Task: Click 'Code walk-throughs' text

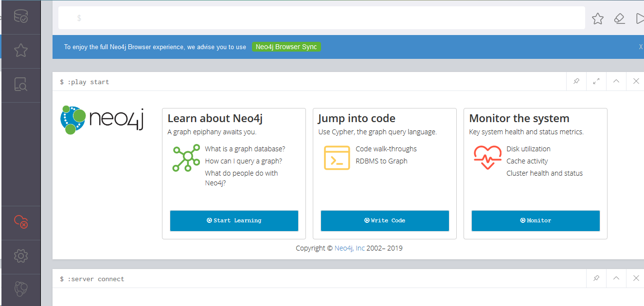Action: point(386,149)
